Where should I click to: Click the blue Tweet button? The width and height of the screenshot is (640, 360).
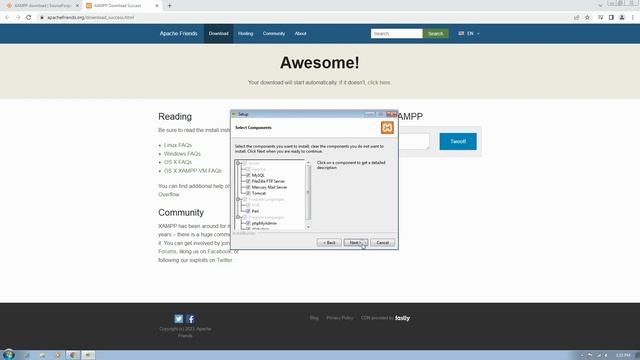pos(458,141)
